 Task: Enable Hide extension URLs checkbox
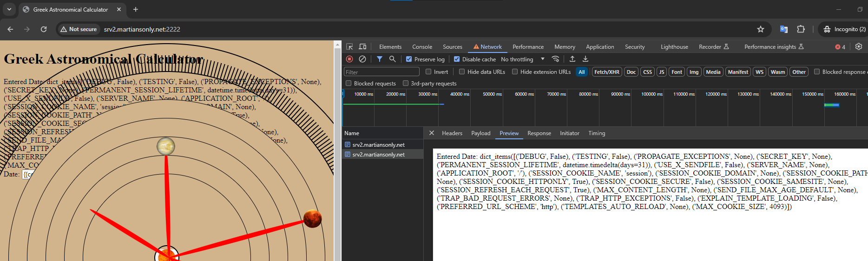point(515,72)
